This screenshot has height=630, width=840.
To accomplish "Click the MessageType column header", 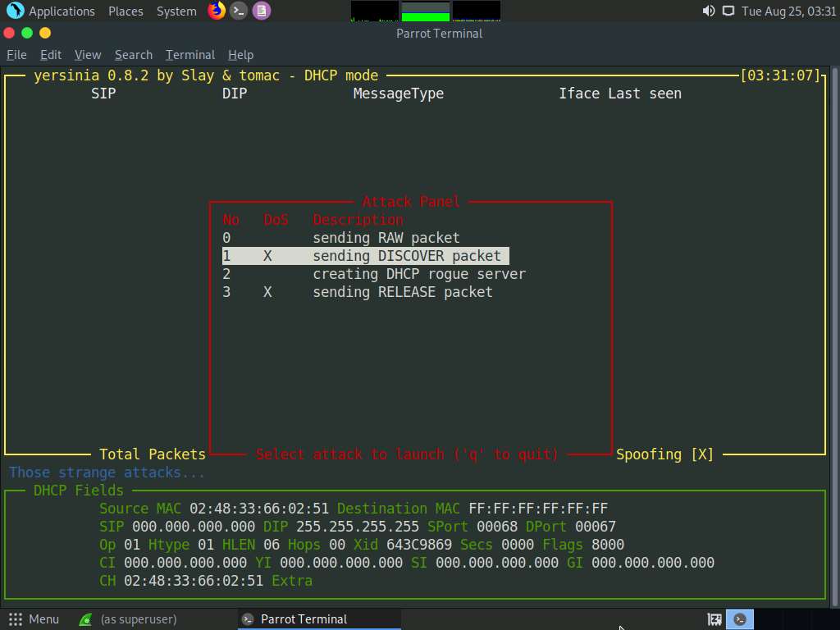I will point(399,94).
